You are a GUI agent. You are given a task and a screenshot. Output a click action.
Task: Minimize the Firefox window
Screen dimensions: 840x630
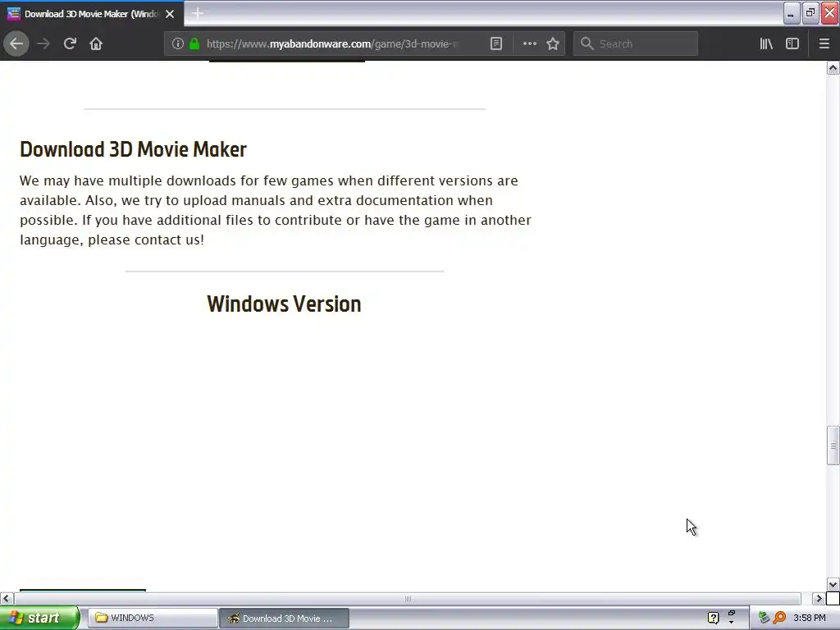[792, 13]
